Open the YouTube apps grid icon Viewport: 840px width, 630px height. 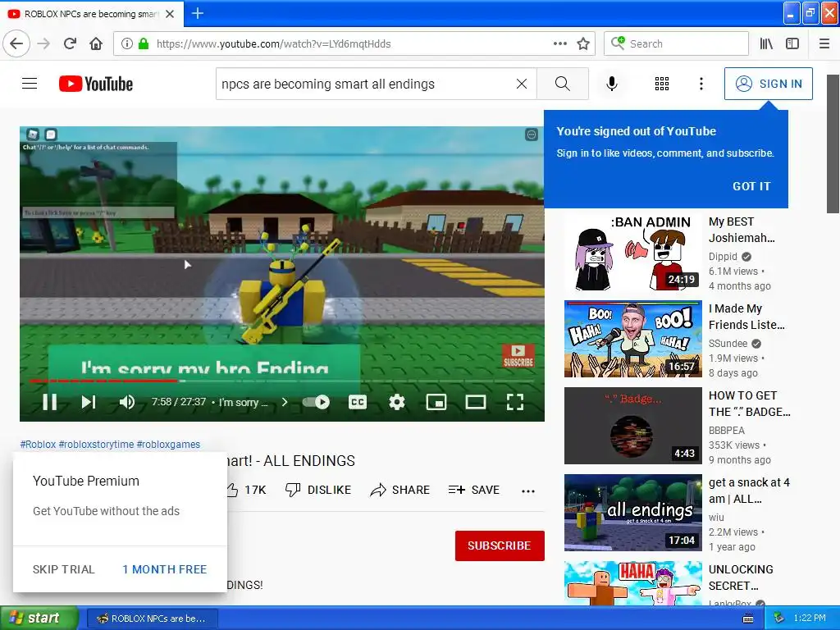point(662,84)
